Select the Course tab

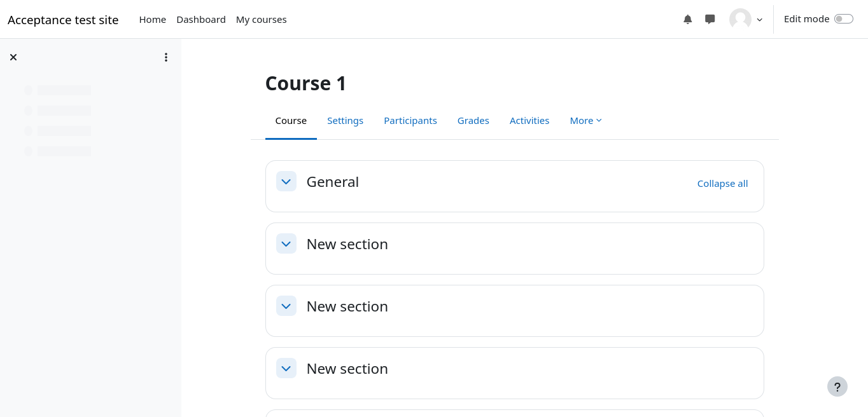pyautogui.click(x=291, y=121)
